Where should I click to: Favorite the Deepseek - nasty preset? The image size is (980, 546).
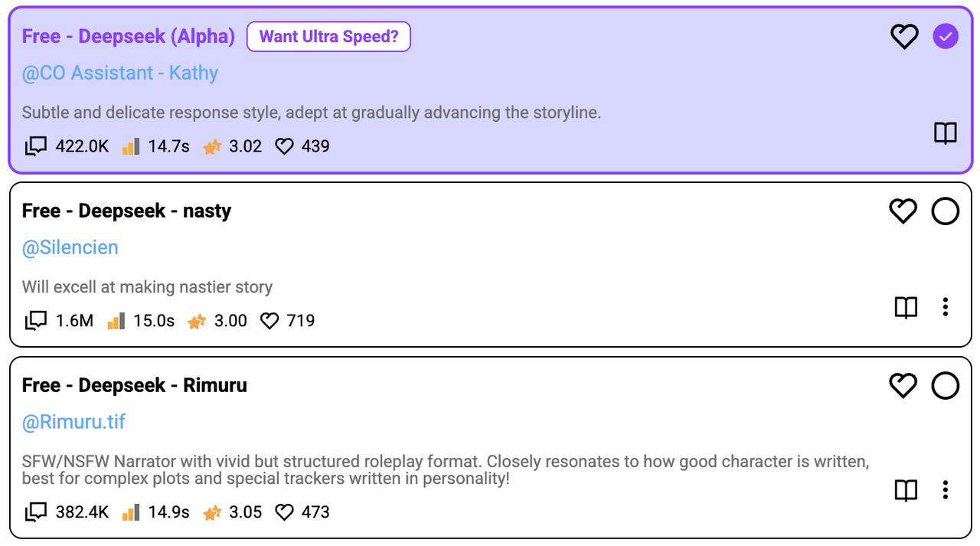click(x=903, y=211)
